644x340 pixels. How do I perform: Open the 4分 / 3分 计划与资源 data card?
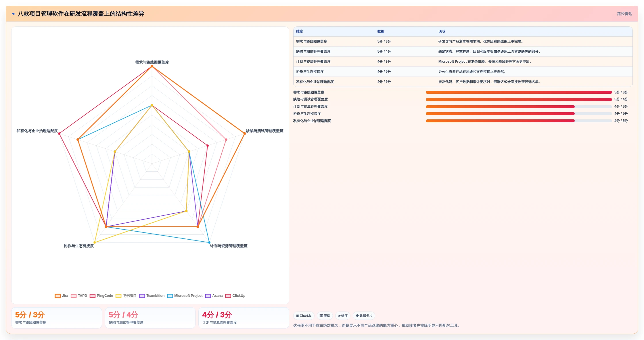pos(244,318)
